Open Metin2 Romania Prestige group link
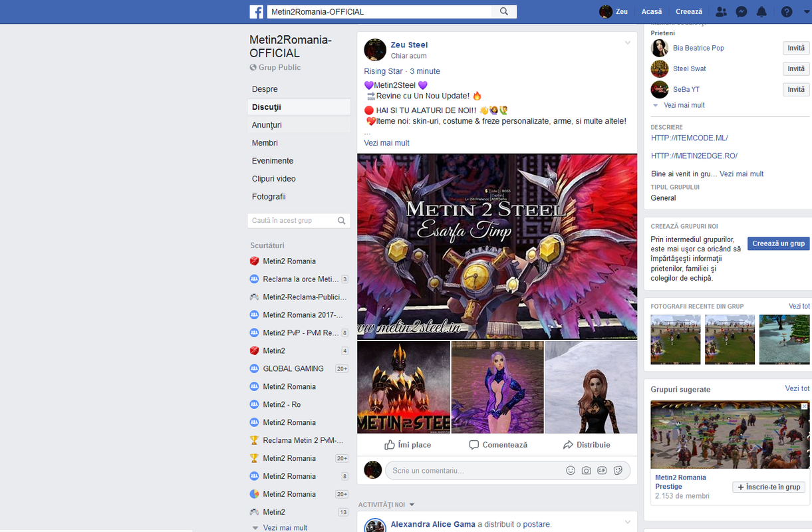Image resolution: width=812 pixels, height=532 pixels. 680,482
